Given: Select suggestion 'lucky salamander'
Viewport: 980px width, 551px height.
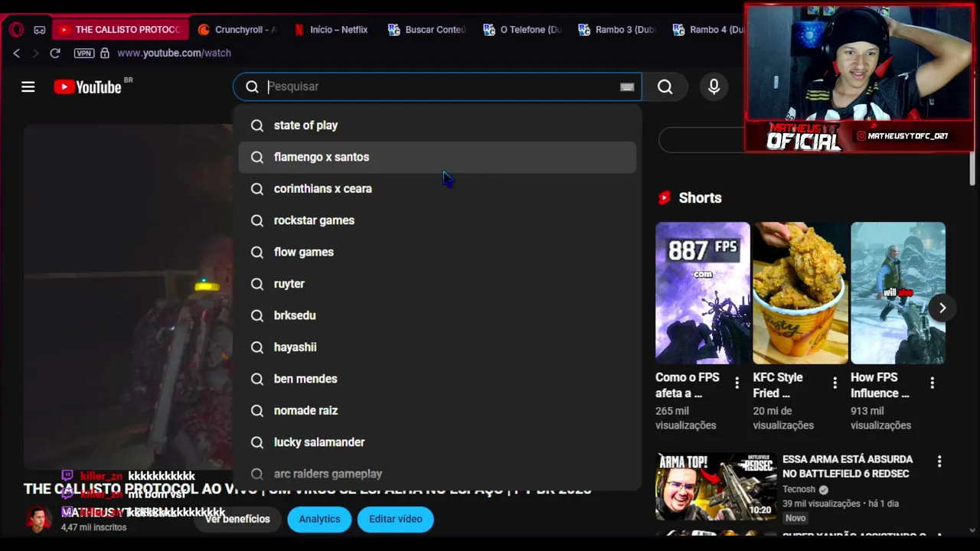Looking at the screenshot, I should point(437,442).
